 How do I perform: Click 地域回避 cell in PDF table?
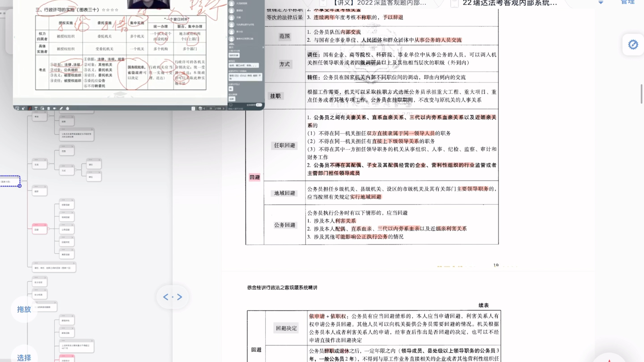tap(285, 193)
